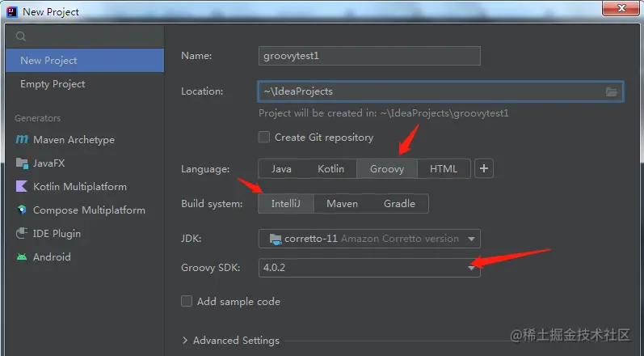The image size is (644, 356).
Task: Add a new language with plus button
Action: tap(484, 168)
